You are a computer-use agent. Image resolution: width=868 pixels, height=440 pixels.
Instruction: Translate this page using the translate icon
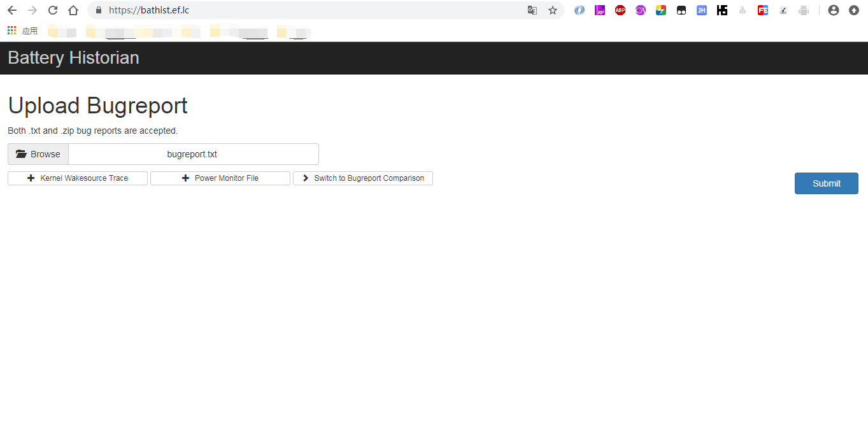(532, 10)
